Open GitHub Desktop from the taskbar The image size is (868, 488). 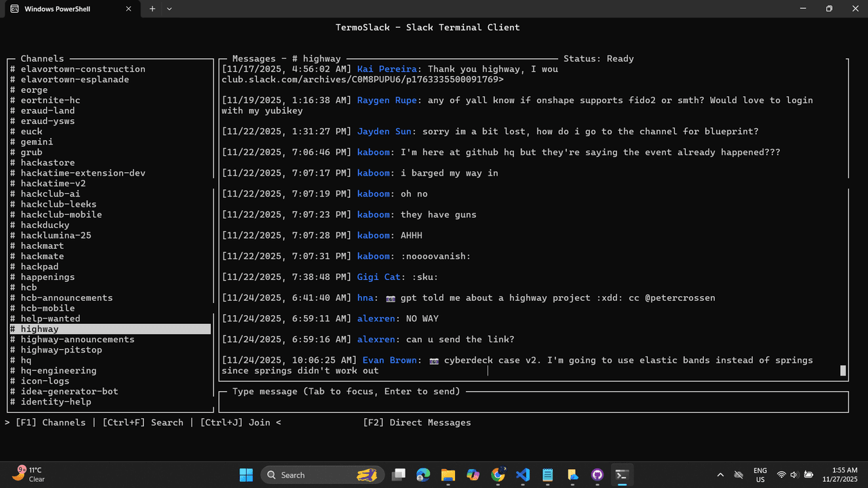[597, 474]
